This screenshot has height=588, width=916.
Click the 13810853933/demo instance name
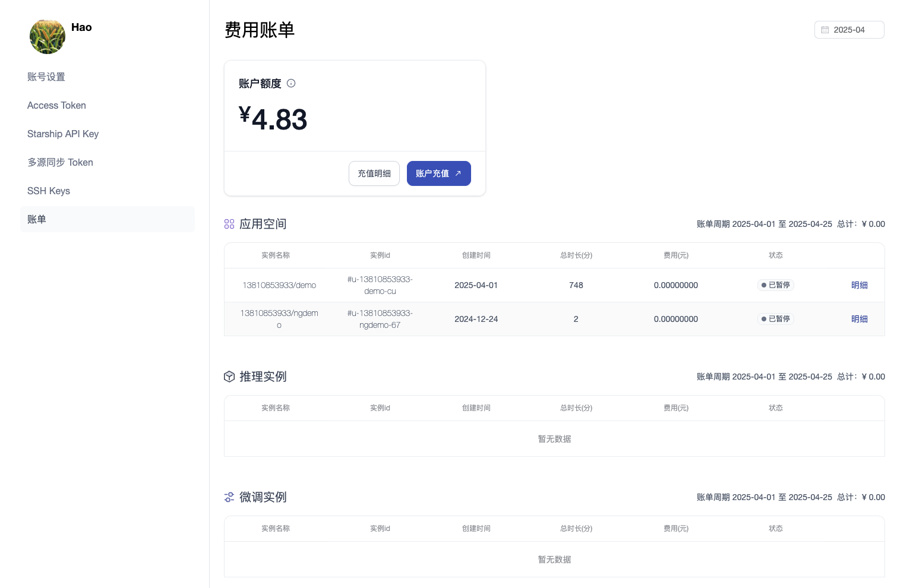pyautogui.click(x=279, y=285)
